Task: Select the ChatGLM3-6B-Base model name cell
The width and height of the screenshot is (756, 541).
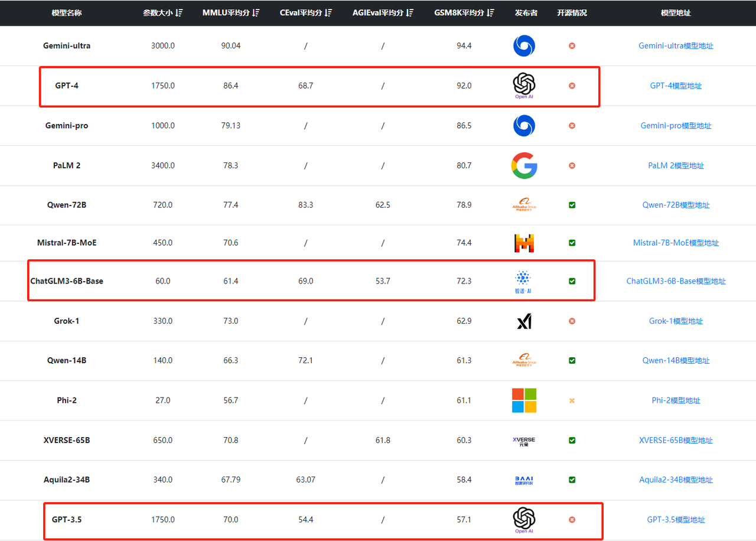Action: point(67,281)
